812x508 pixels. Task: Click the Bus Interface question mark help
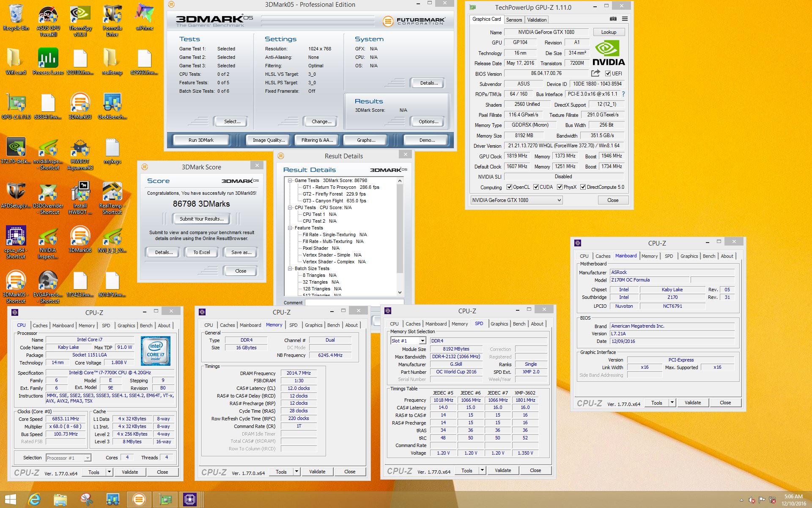point(623,94)
